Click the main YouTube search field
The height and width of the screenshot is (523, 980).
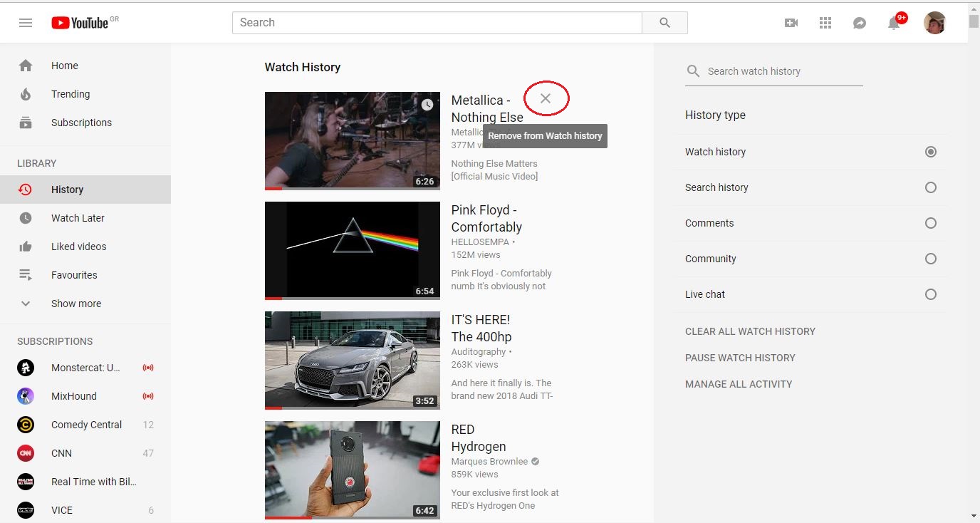(x=437, y=23)
